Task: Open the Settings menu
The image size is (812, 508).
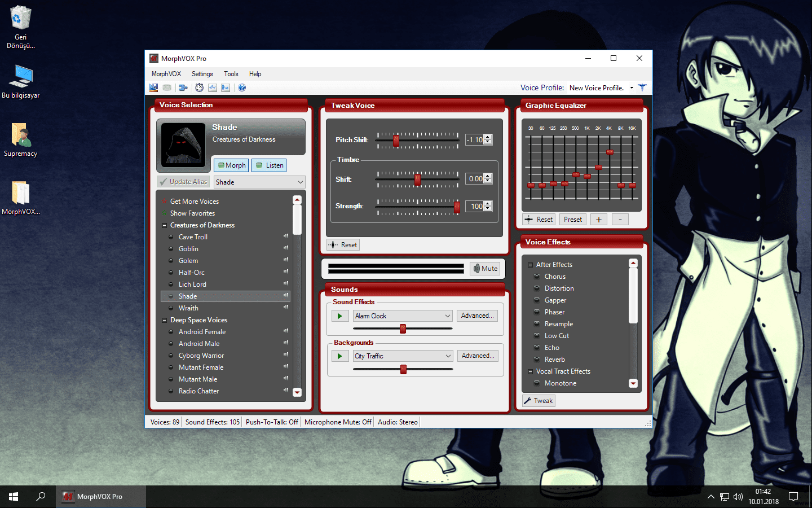Action: 202,74
